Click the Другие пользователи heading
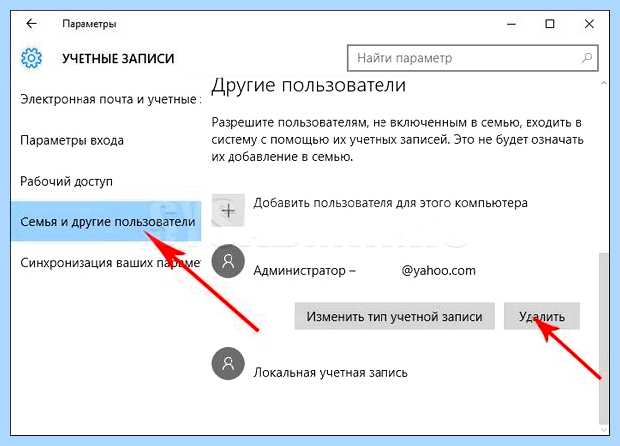620x446 pixels. pyautogui.click(x=308, y=85)
